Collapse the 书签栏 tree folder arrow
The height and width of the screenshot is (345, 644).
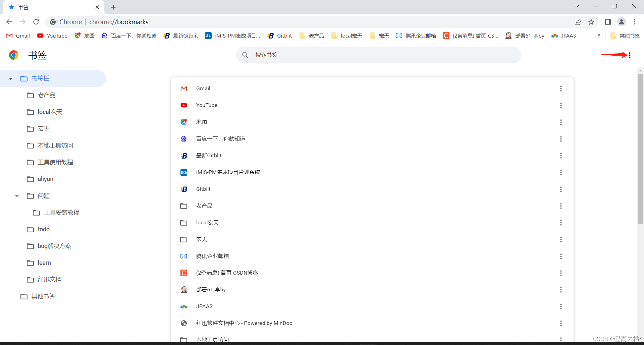click(10, 79)
